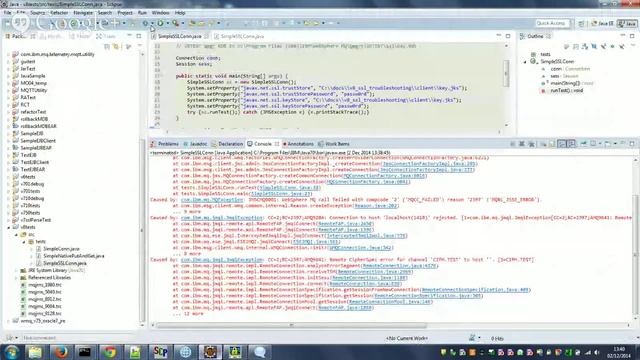
Task: Open the Refactor menu
Action: (x=60, y=13)
